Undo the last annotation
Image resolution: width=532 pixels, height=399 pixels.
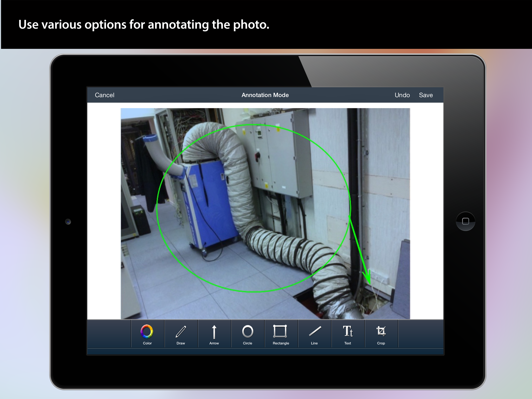(402, 95)
